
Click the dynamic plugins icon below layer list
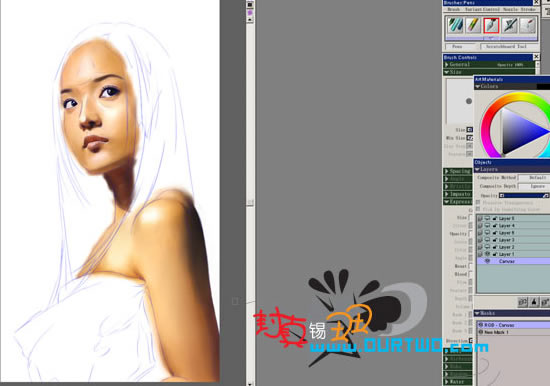point(534,302)
